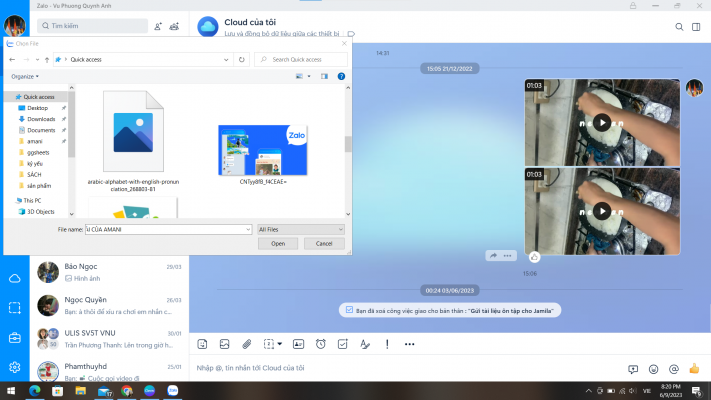Click the like reaction button on the video message
711x400 pixels.
tap(535, 257)
